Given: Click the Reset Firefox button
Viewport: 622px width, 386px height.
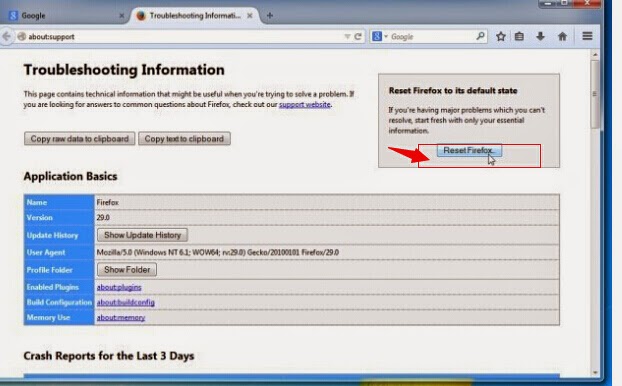Looking at the screenshot, I should [469, 150].
